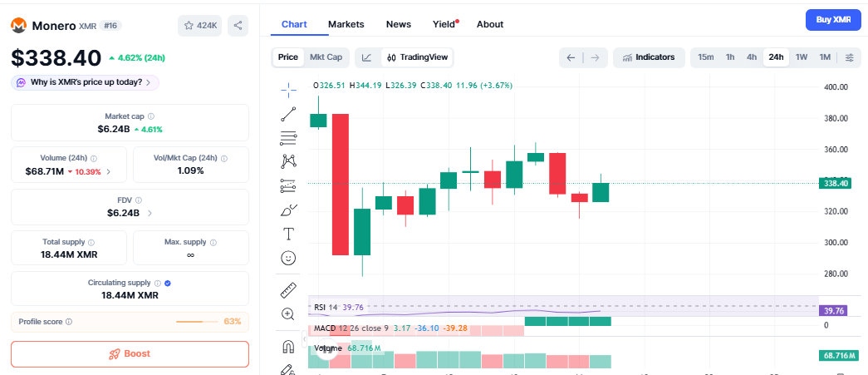The image size is (868, 375).
Task: Open the Indicators menu
Action: point(649,57)
